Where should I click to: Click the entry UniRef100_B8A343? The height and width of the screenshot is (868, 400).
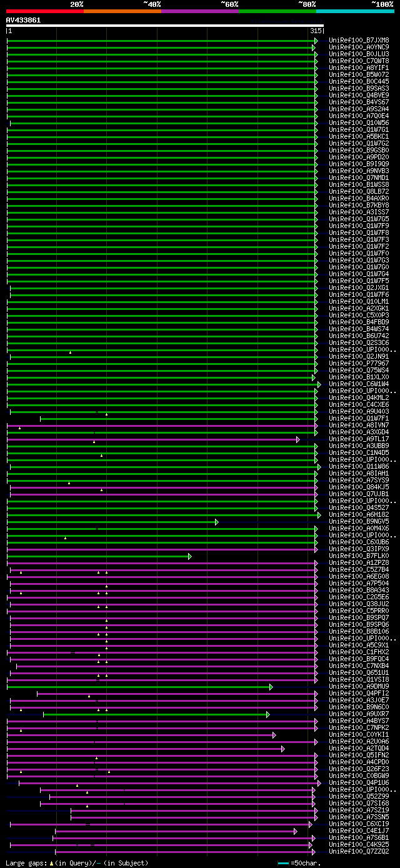[359, 591]
